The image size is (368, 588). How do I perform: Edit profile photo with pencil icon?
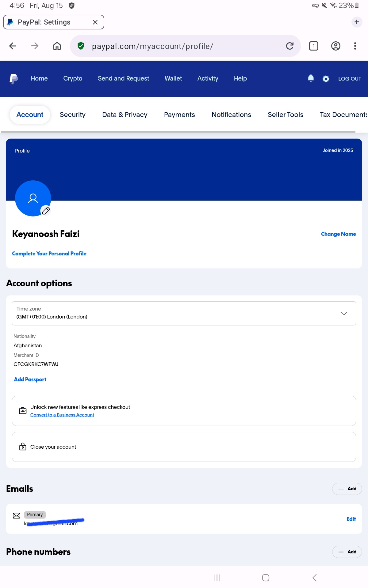pyautogui.click(x=46, y=210)
